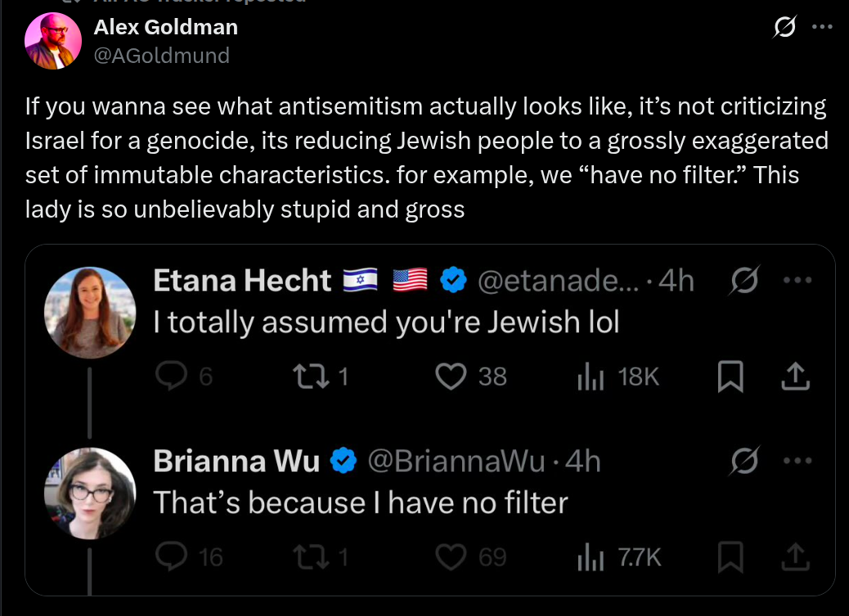Viewport: 849px width, 616px height.
Task: Repost Brianna Wu's tweet
Action: click(x=308, y=557)
